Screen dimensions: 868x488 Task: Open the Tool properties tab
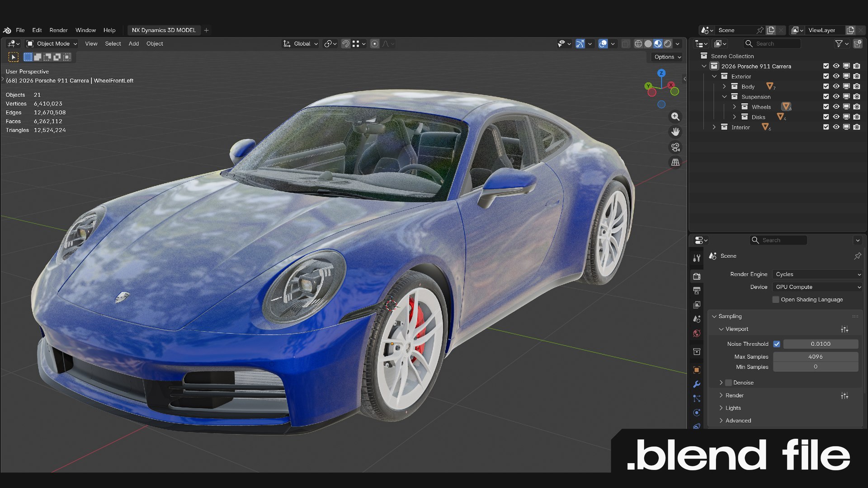[697, 258]
